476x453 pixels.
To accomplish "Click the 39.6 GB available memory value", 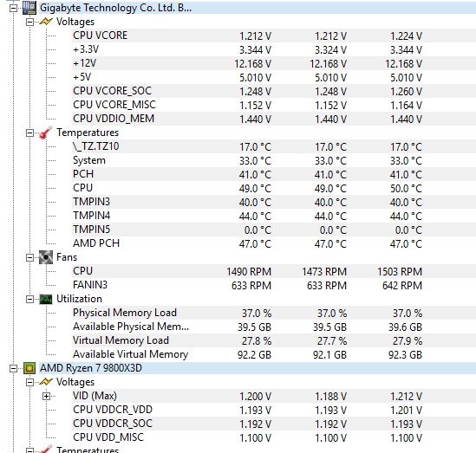I will coord(405,327).
